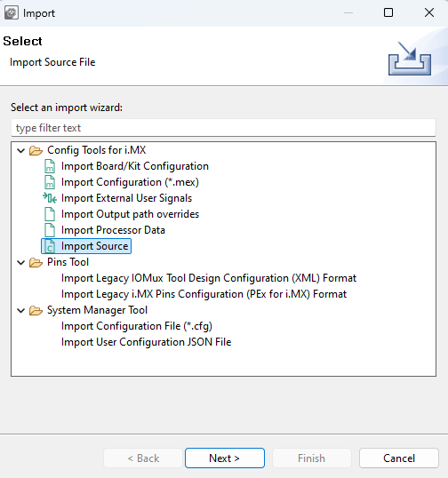Collapse the Config Tools for i.MX group

[20, 150]
